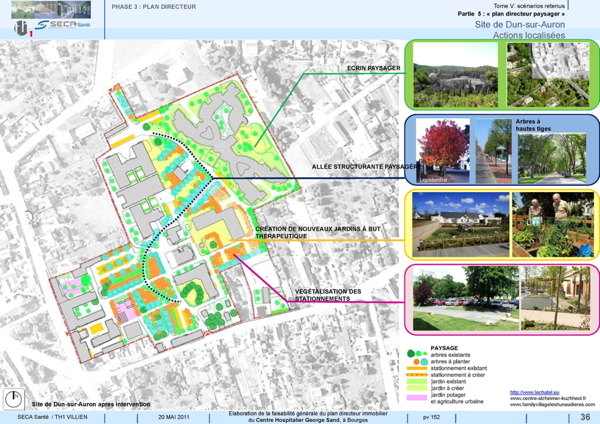Click the header building photo strip
Screen dimensions: 600x424
[52, 7]
